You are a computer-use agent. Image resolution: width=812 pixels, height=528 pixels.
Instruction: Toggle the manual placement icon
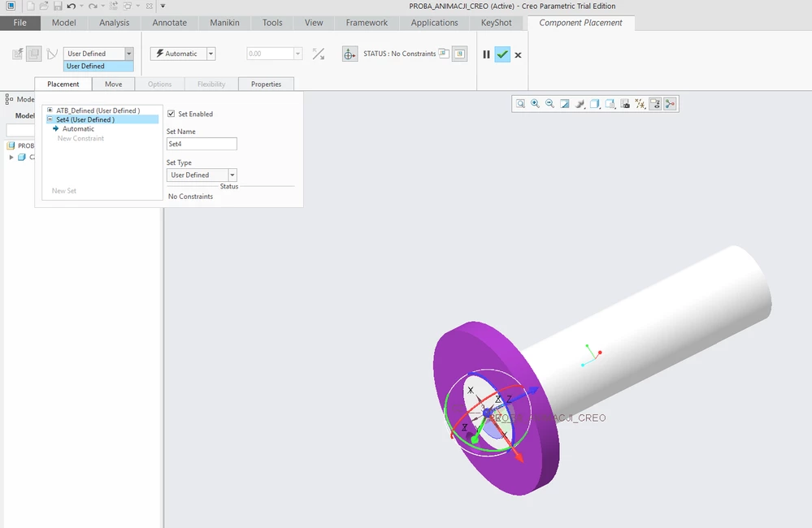(x=34, y=54)
